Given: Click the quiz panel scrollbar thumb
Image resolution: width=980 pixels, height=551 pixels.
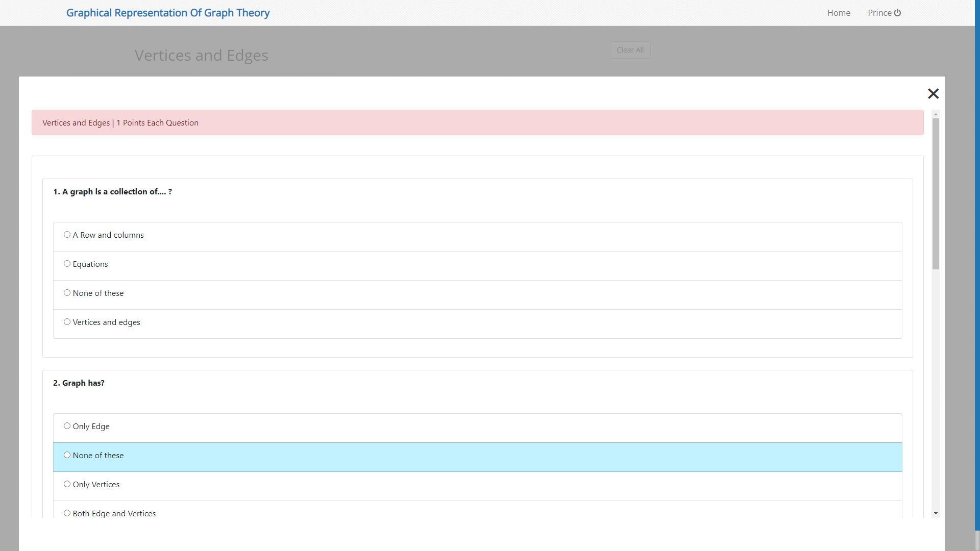Looking at the screenshot, I should 936,194.
